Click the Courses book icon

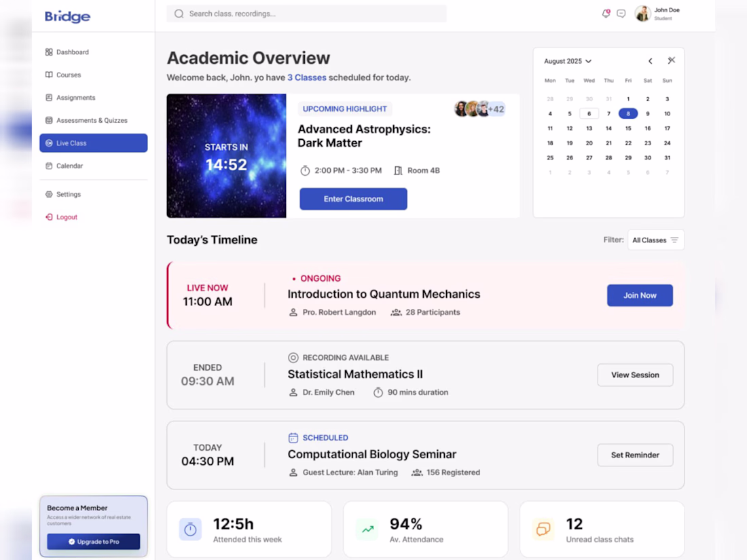(x=49, y=75)
